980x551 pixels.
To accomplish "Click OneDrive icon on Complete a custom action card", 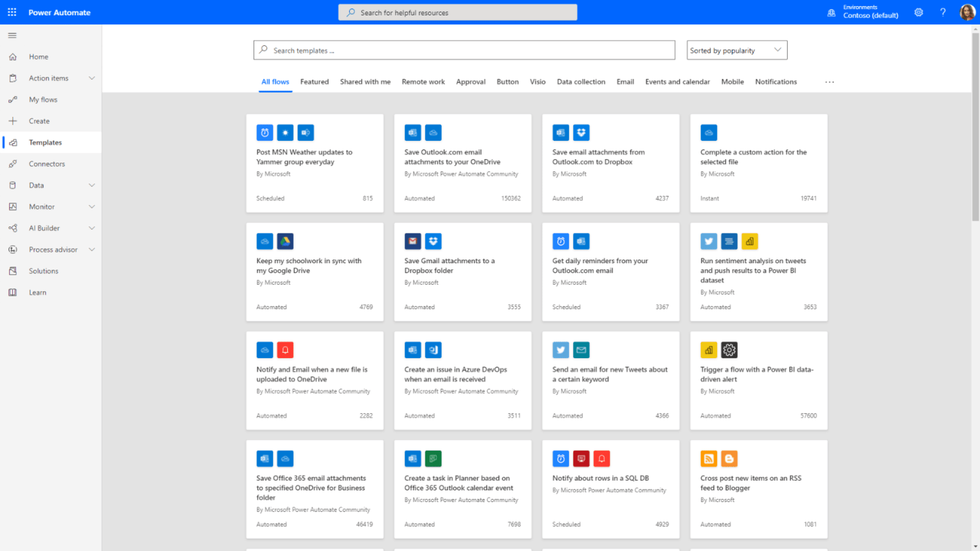I will coord(709,133).
